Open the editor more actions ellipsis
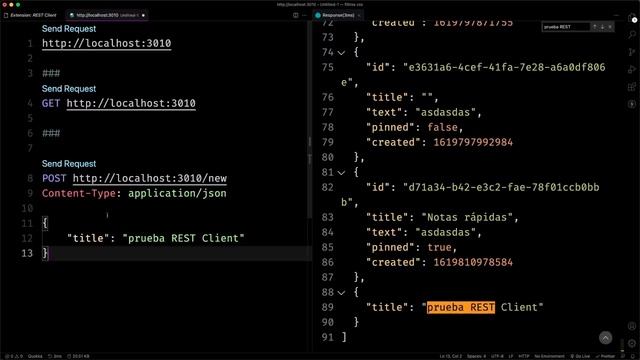The width and height of the screenshot is (640, 360). coord(304,15)
